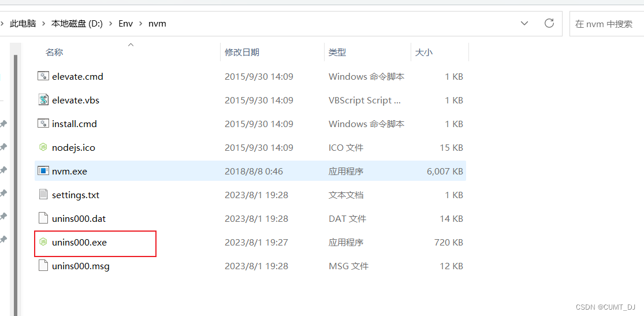Refresh the nvm folder view
Image resolution: width=644 pixels, height=316 pixels.
pos(549,24)
